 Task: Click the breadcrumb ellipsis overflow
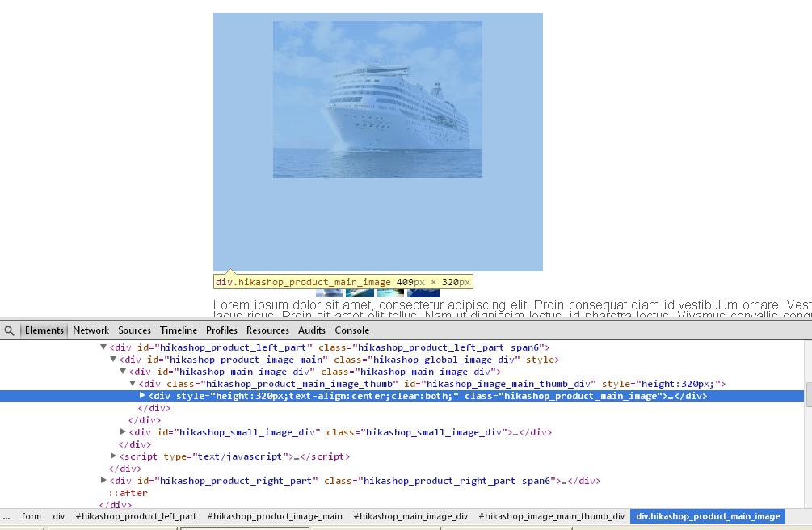click(x=6, y=516)
